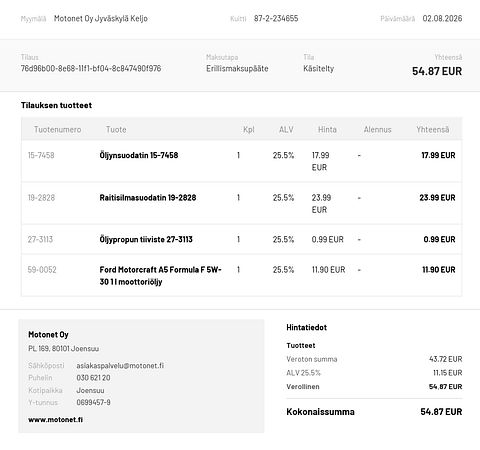The image size is (480, 450).
Task: Click the Tuote column header
Action: click(x=116, y=129)
